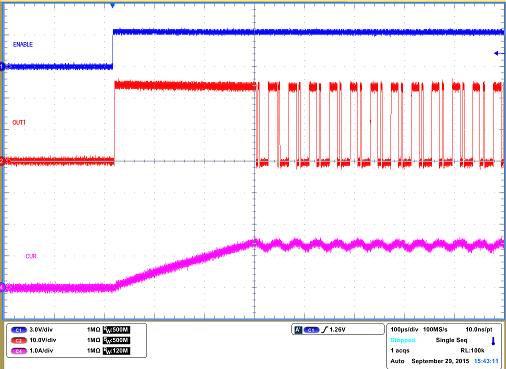Click the 1MΩ impedance readout for C4
Image resolution: width=506 pixels, height=369 pixels.
pyautogui.click(x=93, y=351)
